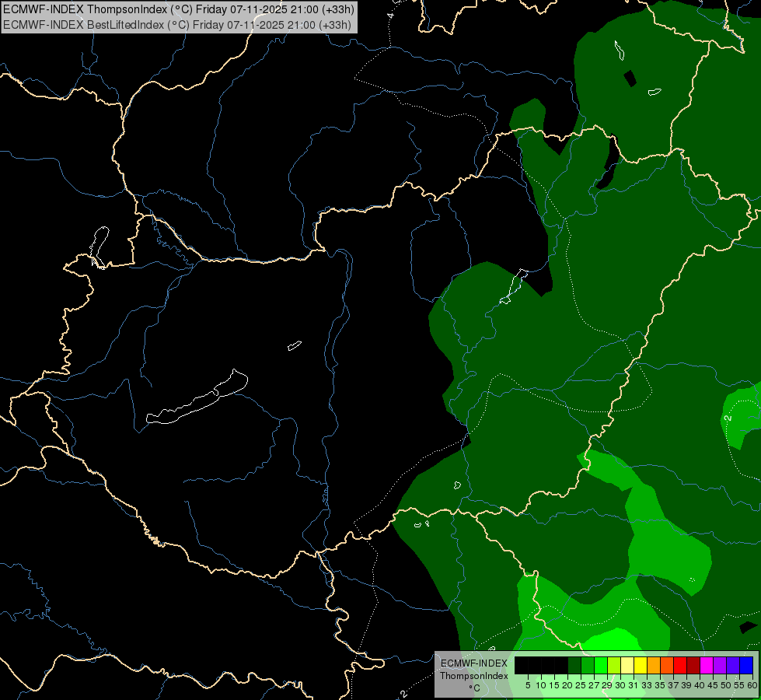Select the dark red 39-40 legend swatch
Image resolution: width=761 pixels, height=700 pixels.
click(x=693, y=666)
